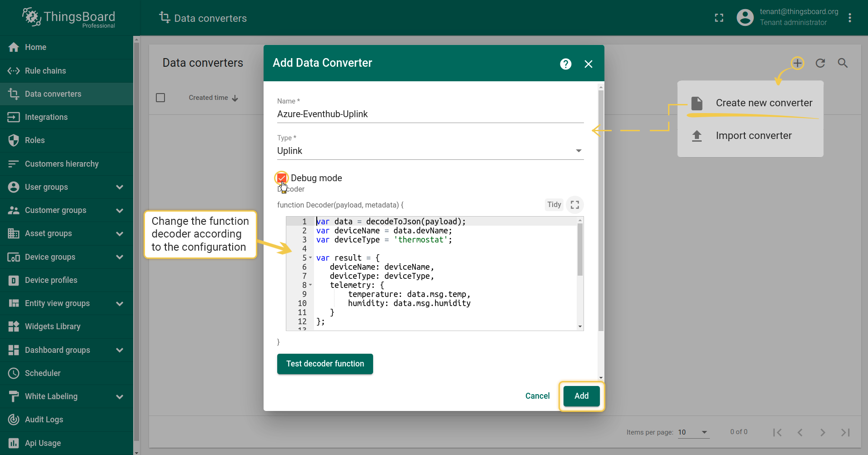Open the Type dropdown showing Uplink
The width and height of the screenshot is (868, 455).
point(430,151)
